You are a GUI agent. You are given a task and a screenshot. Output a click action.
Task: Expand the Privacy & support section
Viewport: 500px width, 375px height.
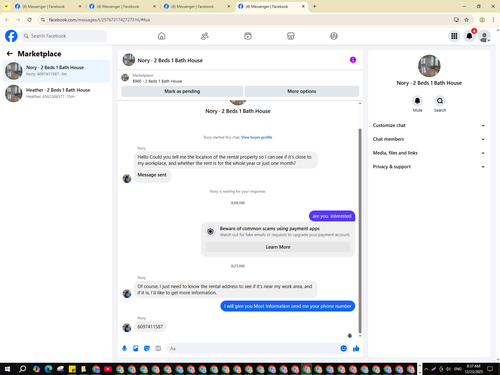coord(429,167)
